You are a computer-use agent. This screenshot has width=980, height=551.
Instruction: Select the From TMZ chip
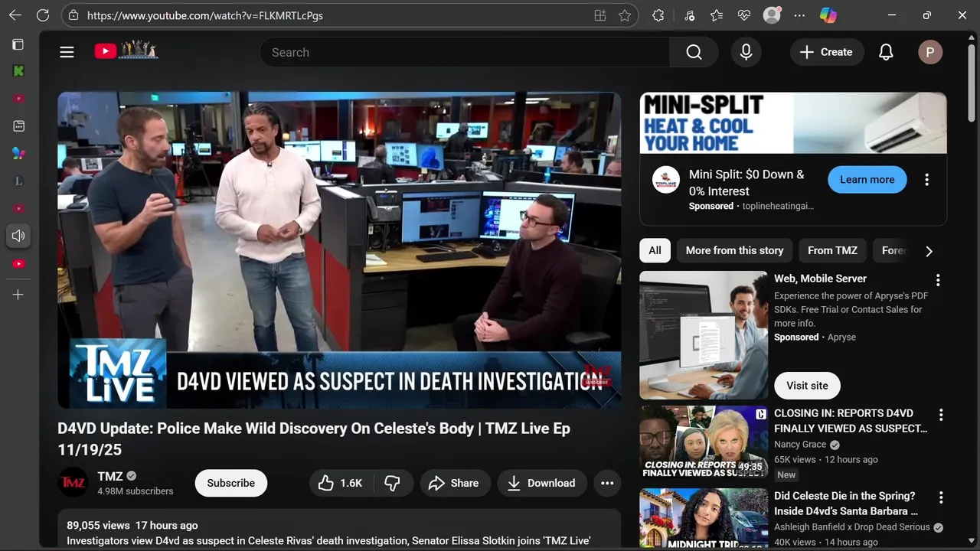[832, 250]
